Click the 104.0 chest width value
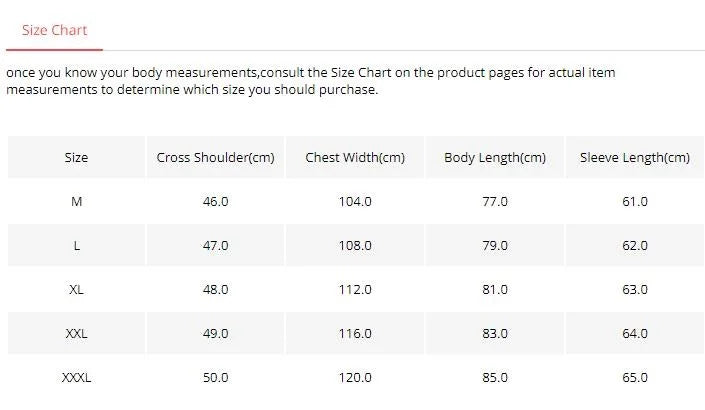Viewport: 705px width, 410px height. [x=355, y=201]
